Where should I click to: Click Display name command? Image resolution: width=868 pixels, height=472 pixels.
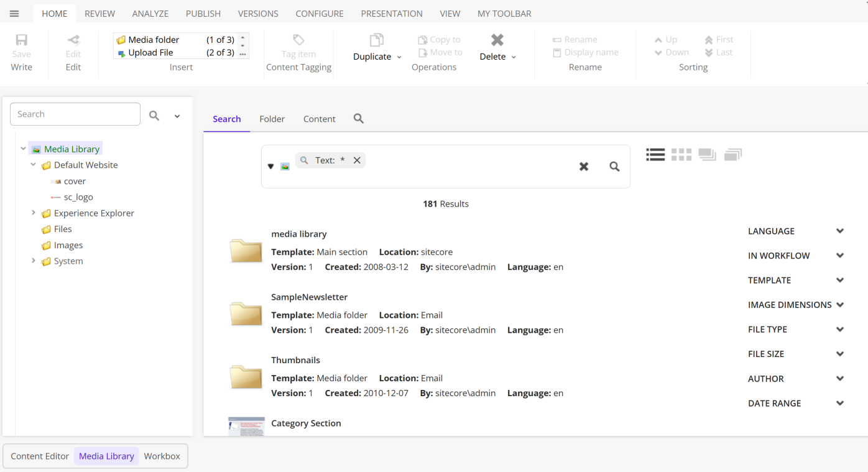(x=586, y=53)
